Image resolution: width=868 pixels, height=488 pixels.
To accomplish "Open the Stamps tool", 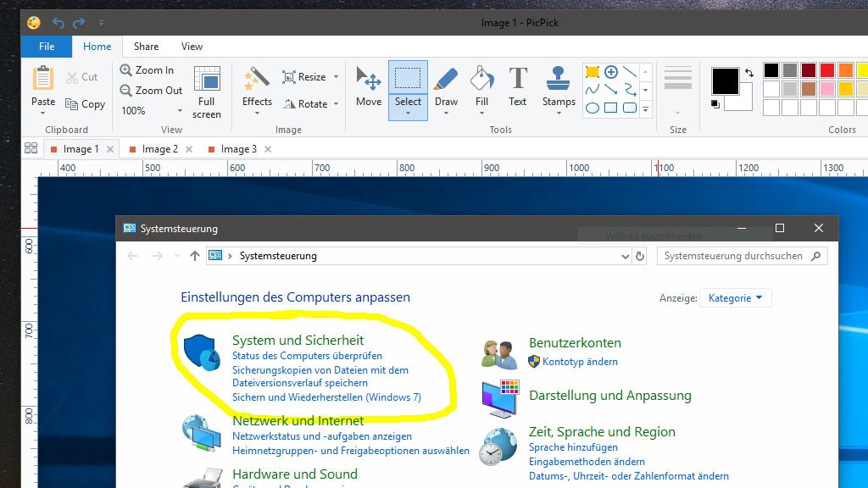I will coord(559,86).
